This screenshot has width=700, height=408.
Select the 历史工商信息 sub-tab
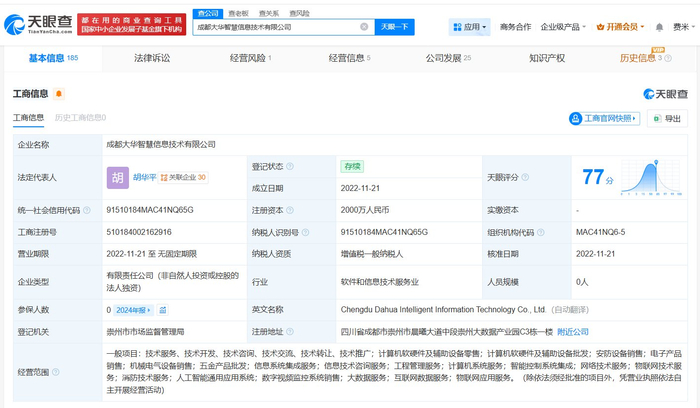point(78,118)
